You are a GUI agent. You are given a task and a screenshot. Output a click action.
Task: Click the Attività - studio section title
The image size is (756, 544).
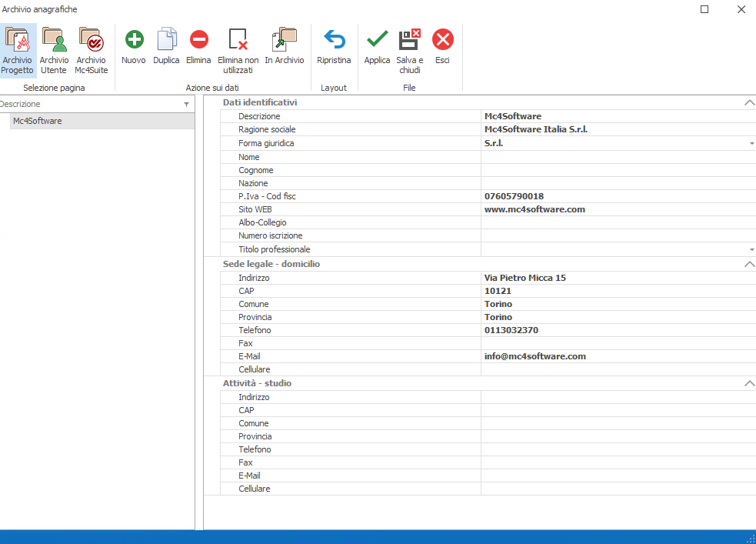257,383
